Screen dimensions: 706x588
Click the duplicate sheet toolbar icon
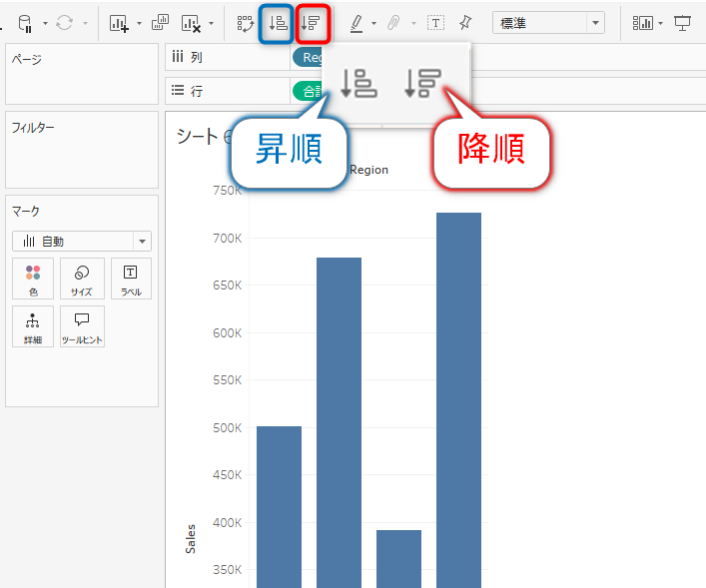tap(160, 23)
